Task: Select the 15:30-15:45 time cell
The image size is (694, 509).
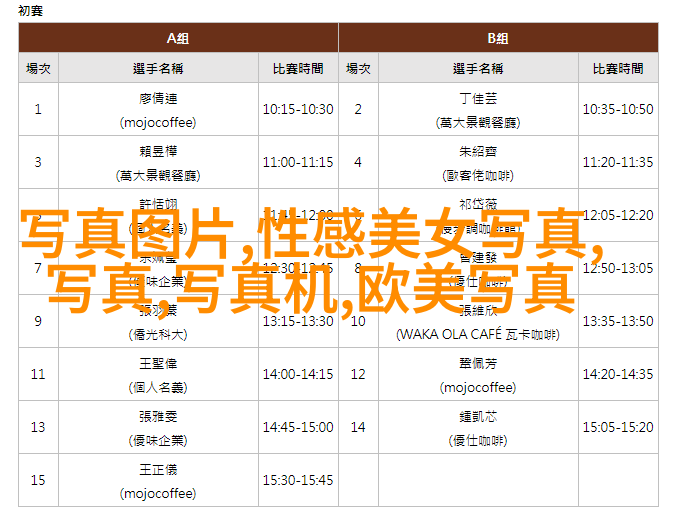Action: [298, 480]
